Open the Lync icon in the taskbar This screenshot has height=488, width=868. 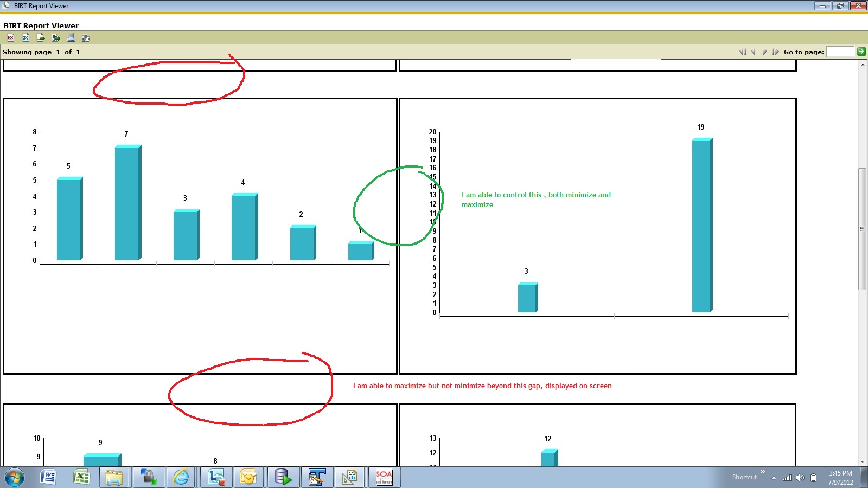click(216, 477)
